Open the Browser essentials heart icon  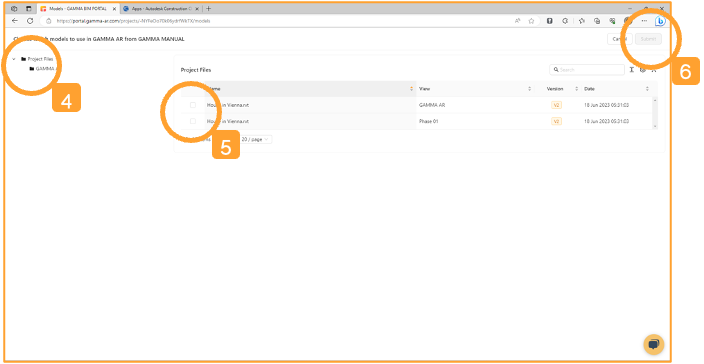(612, 21)
